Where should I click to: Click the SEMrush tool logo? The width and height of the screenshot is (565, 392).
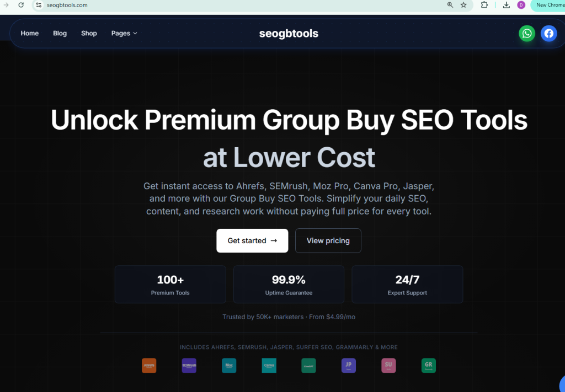(189, 366)
